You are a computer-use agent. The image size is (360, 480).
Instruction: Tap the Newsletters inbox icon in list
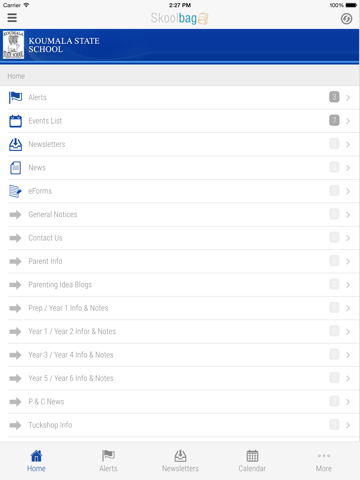15,144
